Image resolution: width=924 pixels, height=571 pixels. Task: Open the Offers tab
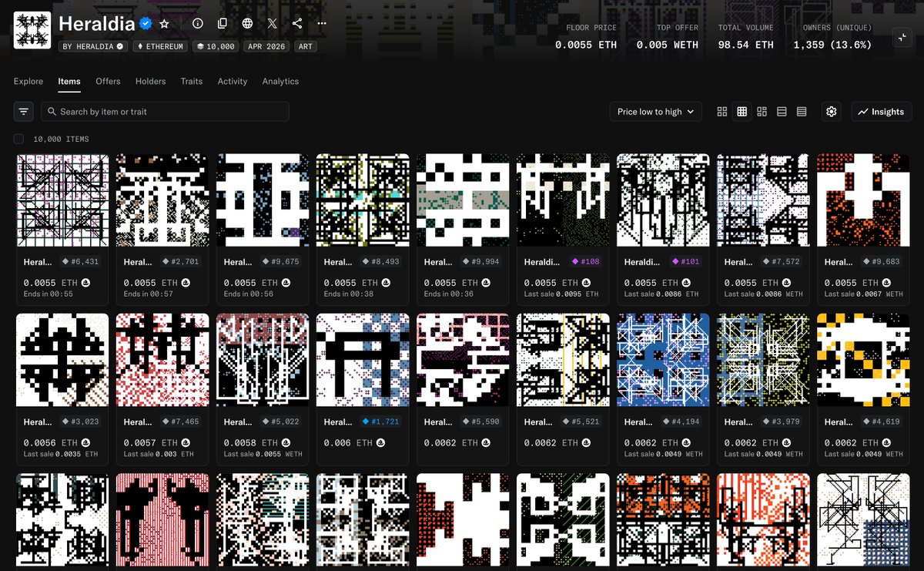(x=108, y=81)
